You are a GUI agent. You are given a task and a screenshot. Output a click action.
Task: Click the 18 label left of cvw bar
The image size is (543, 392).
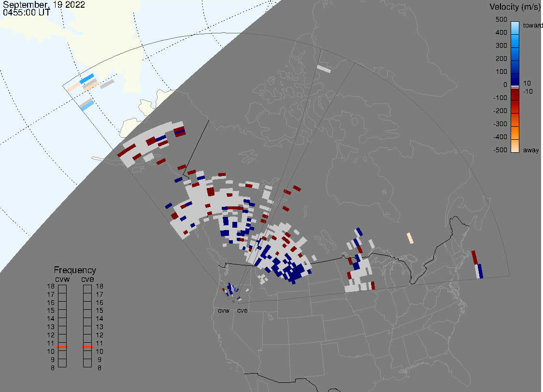pyautogui.click(x=51, y=286)
